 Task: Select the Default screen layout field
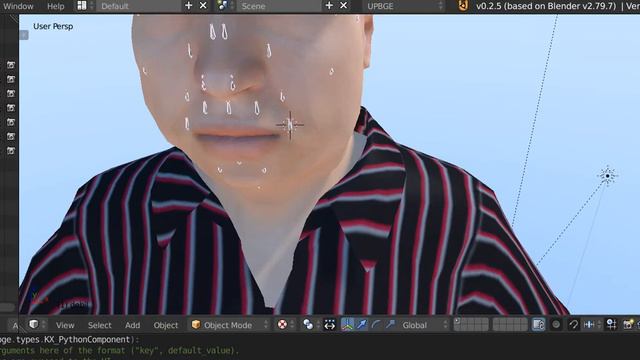pos(138,6)
